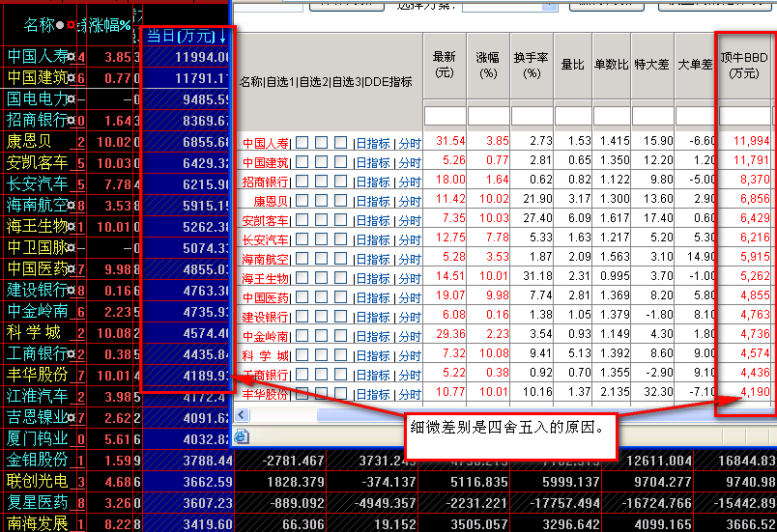This screenshot has width=777, height=532.
Task: Open the 选择方案 dropdown list
Action: coord(549,6)
